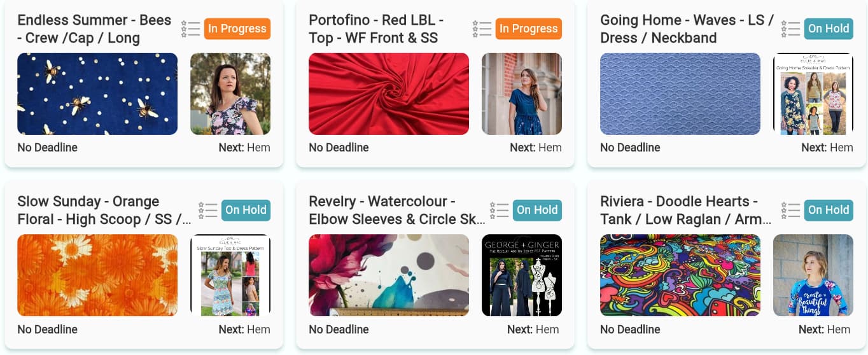Change On Hold badge on Slow Sunday
The height and width of the screenshot is (355, 868).
pos(246,210)
